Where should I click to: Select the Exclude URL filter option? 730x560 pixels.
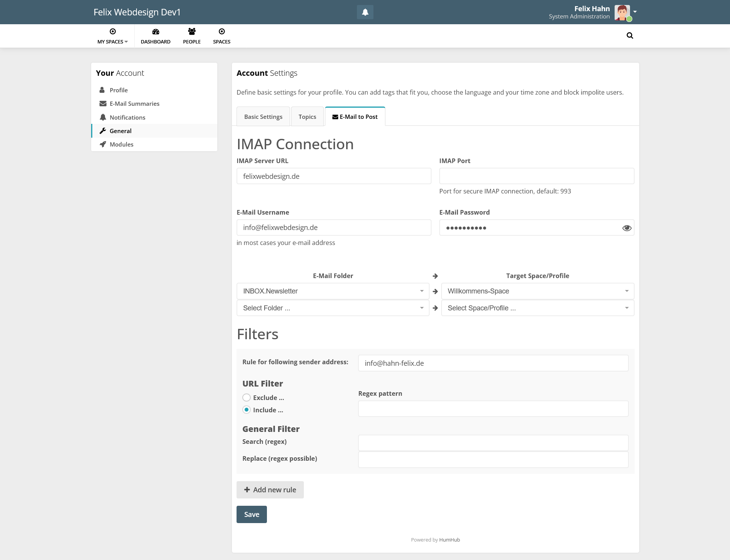tap(247, 398)
